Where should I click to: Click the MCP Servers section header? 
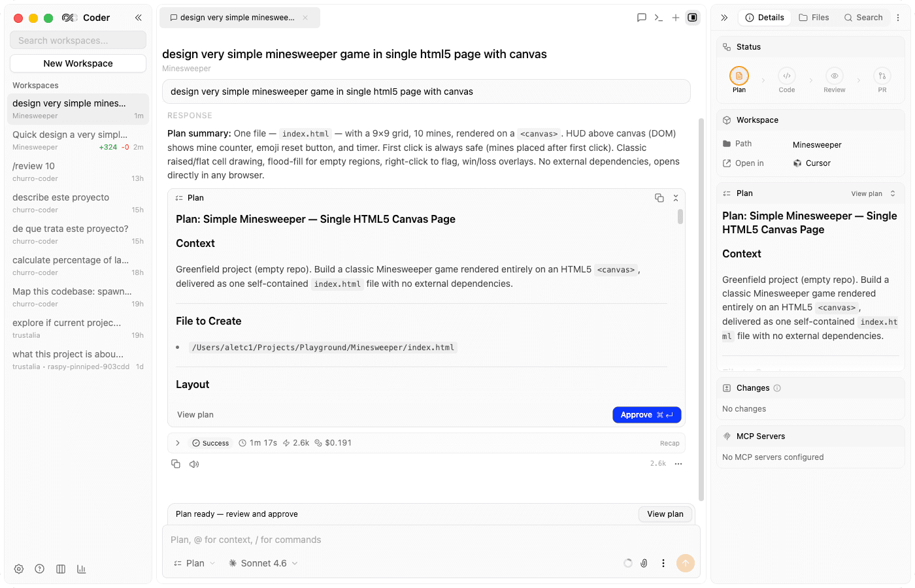pyautogui.click(x=810, y=436)
